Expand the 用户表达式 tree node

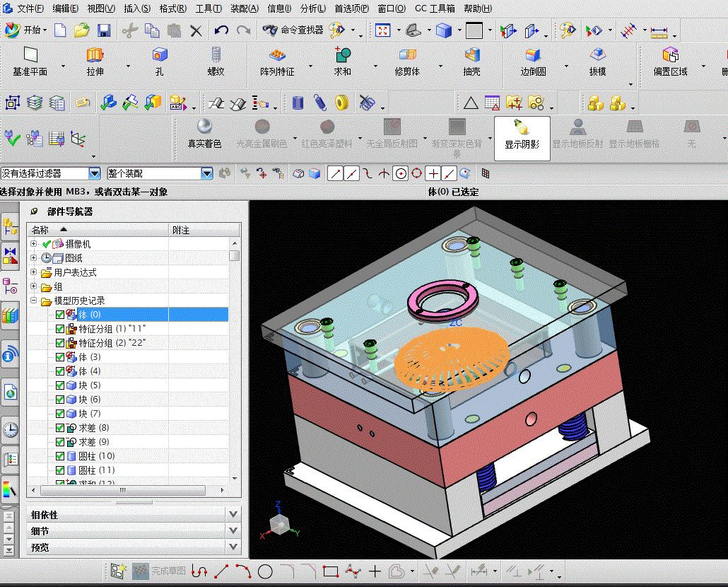(x=33, y=272)
